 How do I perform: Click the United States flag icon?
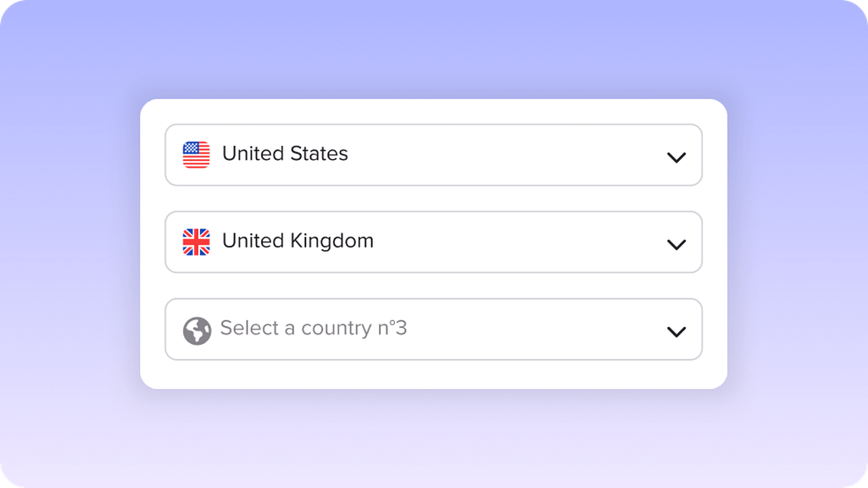point(196,155)
